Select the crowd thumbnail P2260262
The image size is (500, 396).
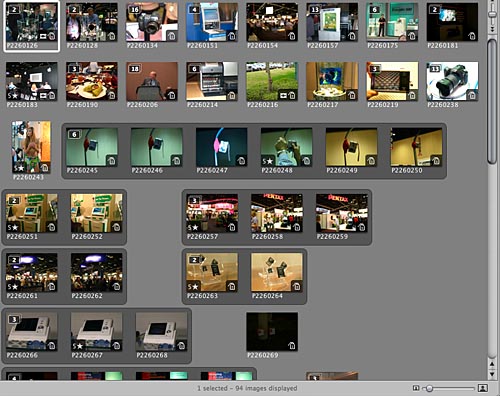point(96,272)
